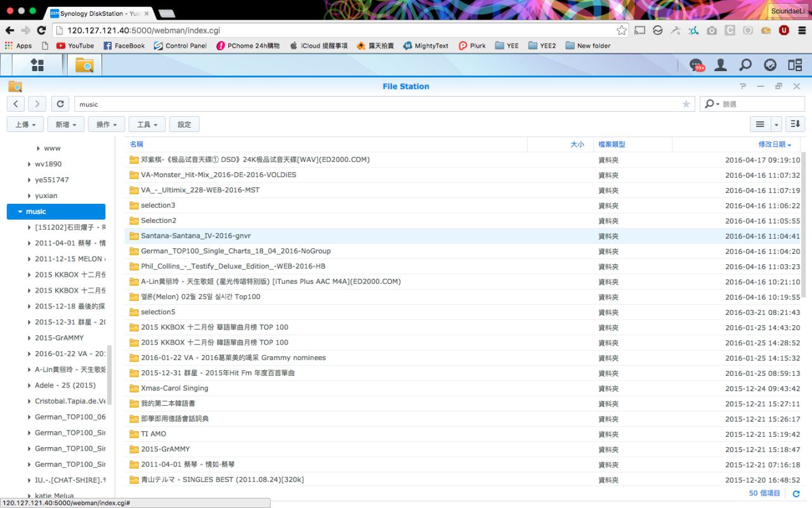Open the DSM main menu grid icon
Image resolution: width=812 pixels, height=508 pixels.
(37, 65)
